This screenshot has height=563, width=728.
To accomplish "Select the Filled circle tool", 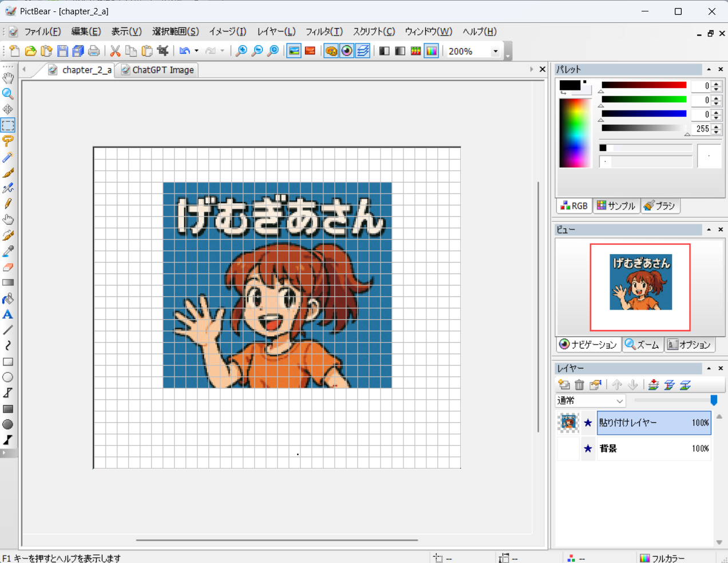I will (x=8, y=425).
